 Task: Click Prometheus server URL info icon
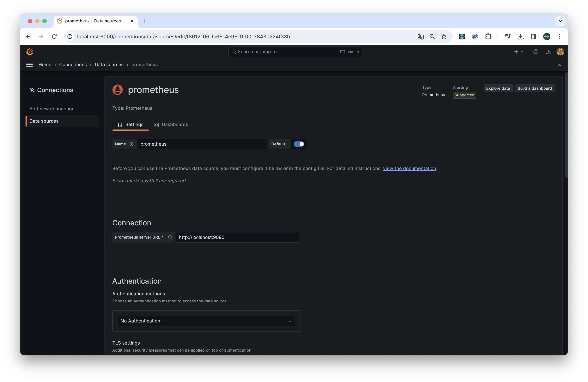[x=170, y=237]
